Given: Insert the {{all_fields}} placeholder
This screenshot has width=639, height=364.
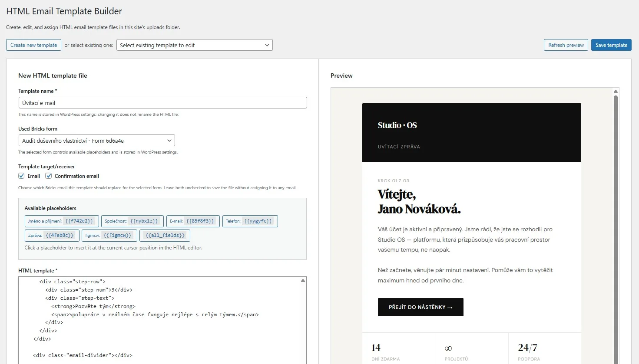Looking at the screenshot, I should (165, 236).
